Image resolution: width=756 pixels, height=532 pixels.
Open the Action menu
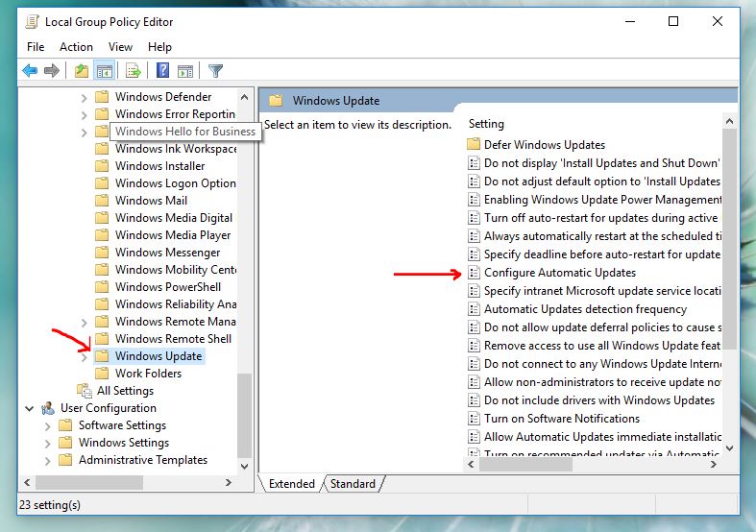point(76,46)
